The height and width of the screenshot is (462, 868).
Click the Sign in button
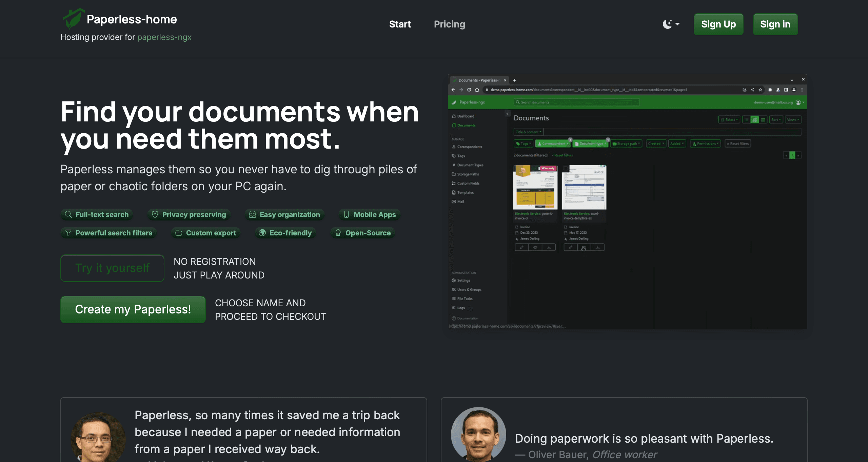click(775, 24)
